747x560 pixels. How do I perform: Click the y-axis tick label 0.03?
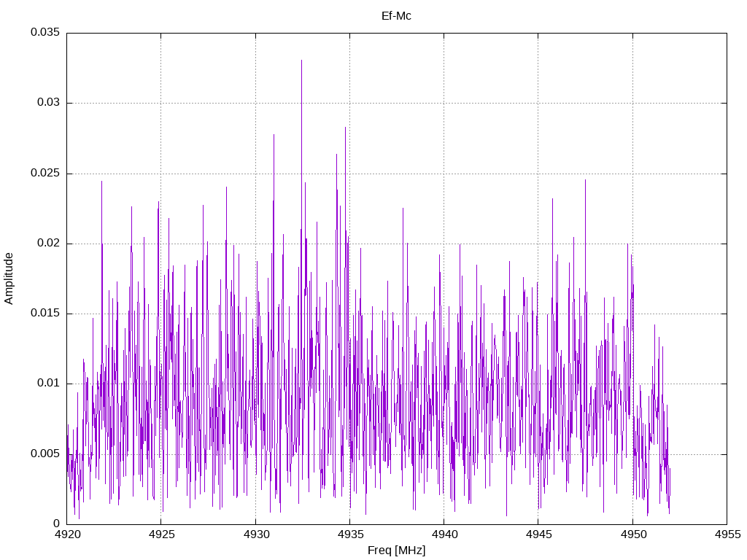(x=49, y=102)
